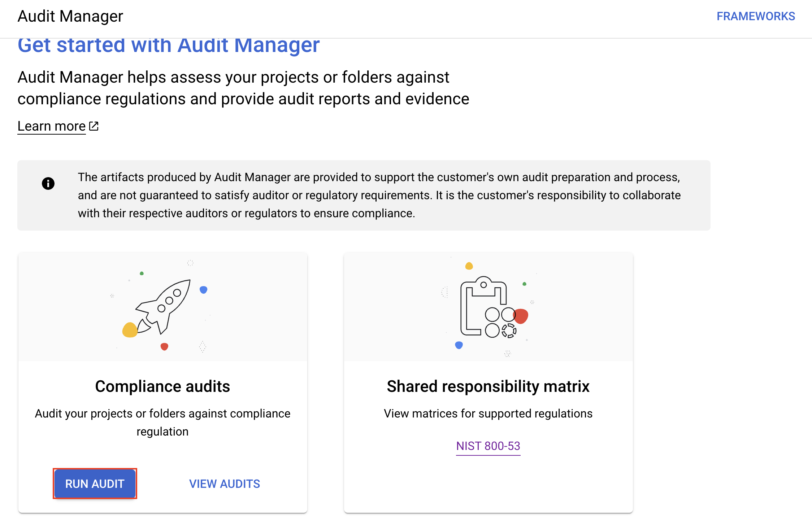Viewport: 812px width, 516px height.
Task: Click the Audit Manager page title
Action: 70,16
